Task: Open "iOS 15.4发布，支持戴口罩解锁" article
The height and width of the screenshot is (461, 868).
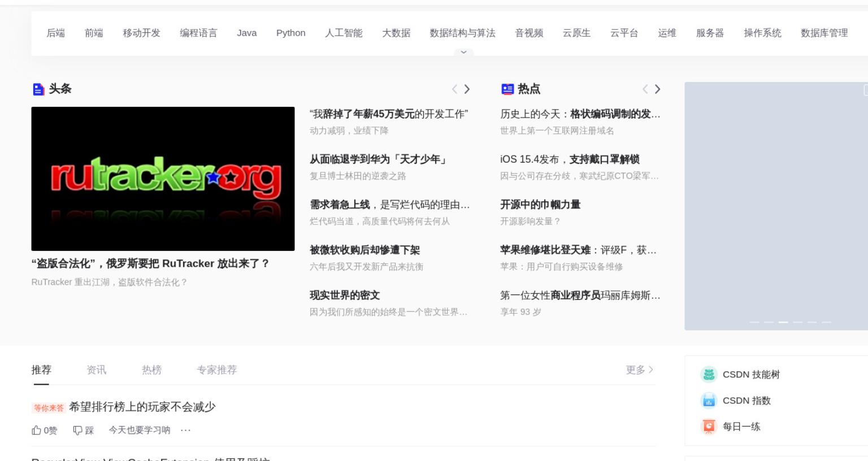Action: coord(570,159)
